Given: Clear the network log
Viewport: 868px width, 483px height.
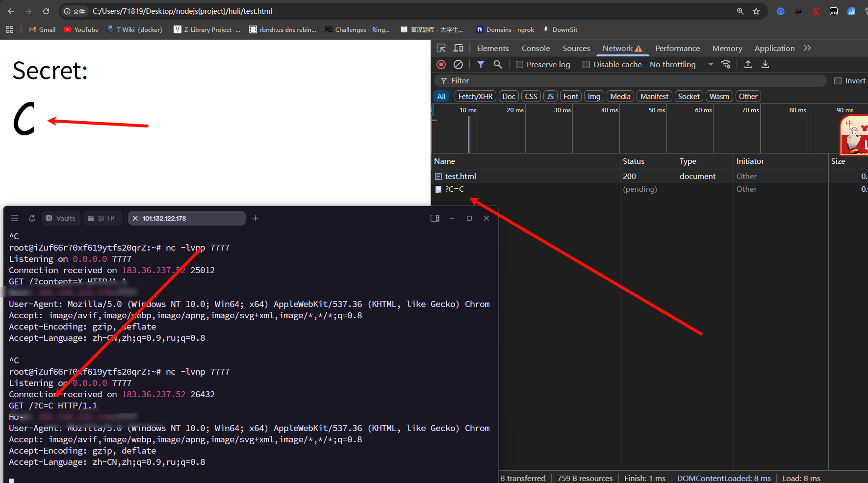Looking at the screenshot, I should tap(458, 64).
